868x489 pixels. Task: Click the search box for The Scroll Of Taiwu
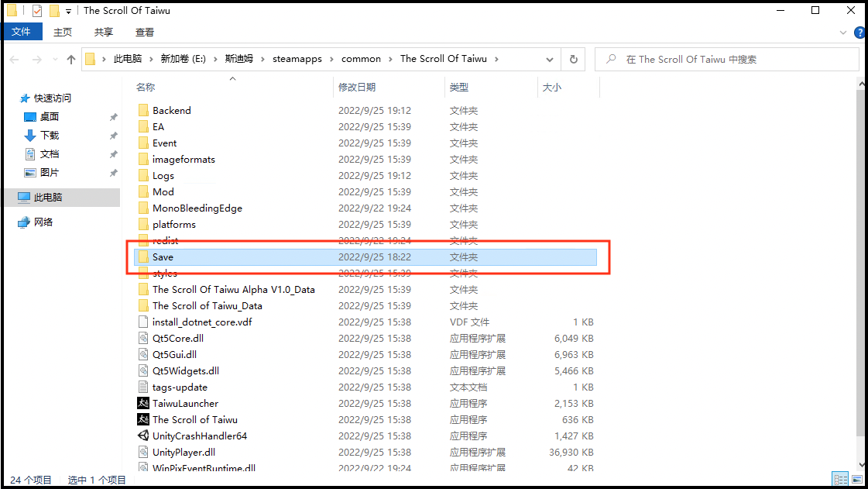(x=726, y=59)
